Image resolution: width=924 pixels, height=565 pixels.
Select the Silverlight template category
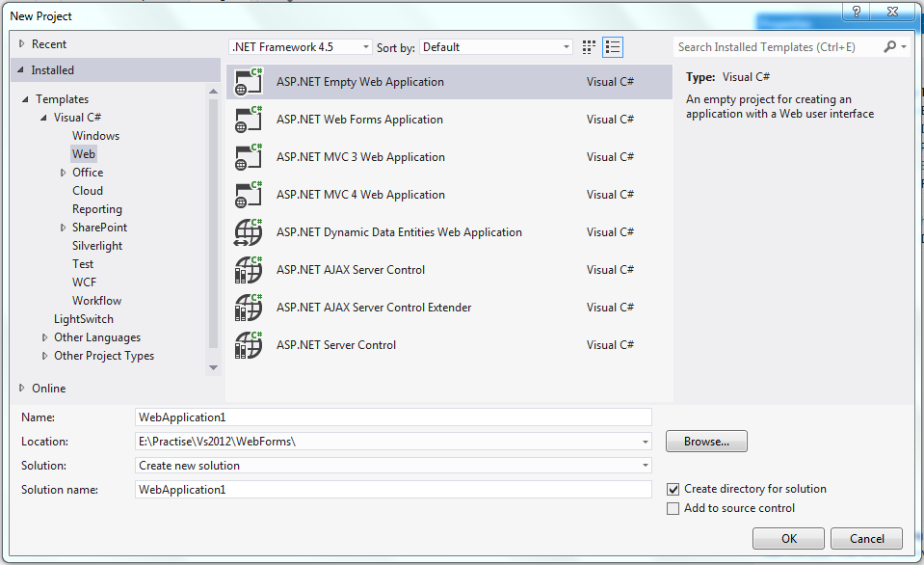pos(97,245)
